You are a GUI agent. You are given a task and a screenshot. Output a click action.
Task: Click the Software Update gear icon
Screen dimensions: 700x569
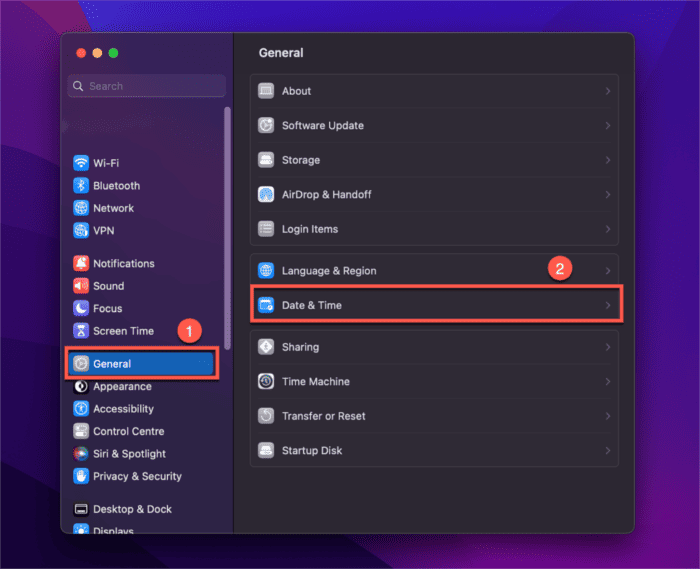coord(266,126)
